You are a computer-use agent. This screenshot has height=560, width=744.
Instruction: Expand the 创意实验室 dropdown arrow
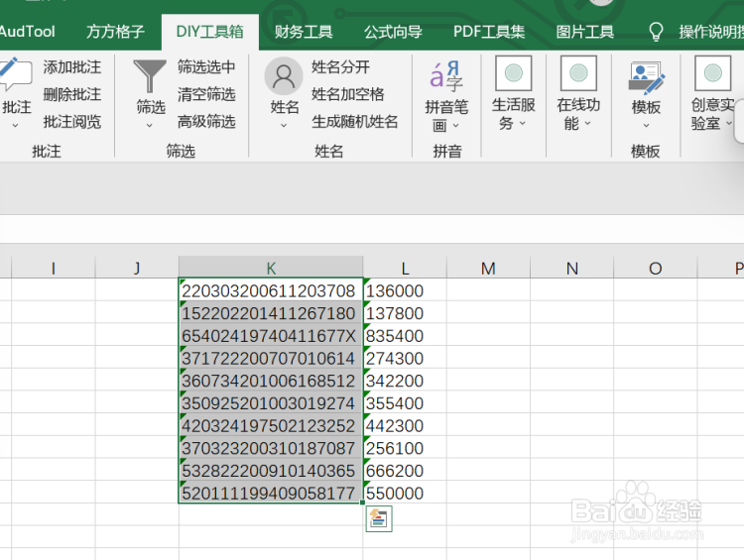pos(729,123)
